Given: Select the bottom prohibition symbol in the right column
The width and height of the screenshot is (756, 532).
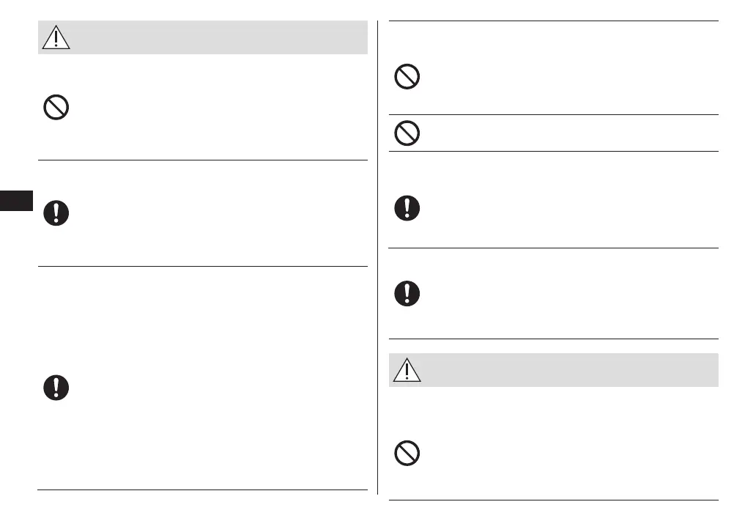Looking at the screenshot, I should [407, 454].
